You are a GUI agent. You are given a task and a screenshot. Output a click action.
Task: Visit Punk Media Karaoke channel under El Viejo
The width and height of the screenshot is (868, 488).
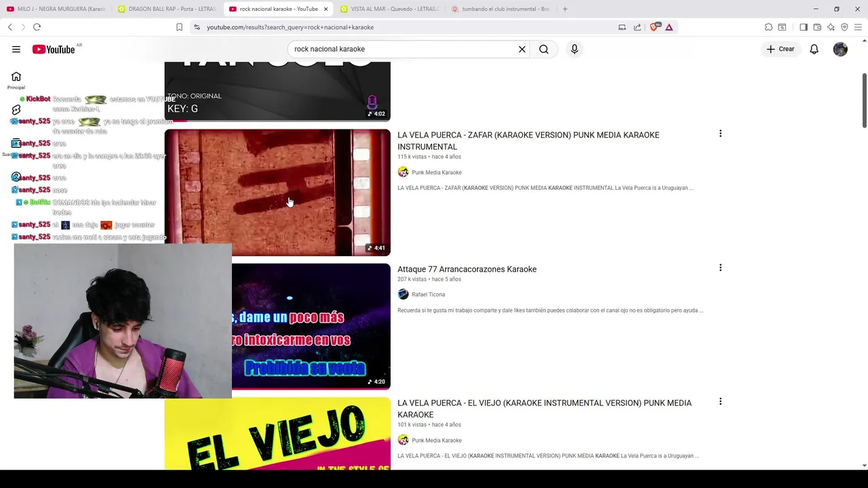click(436, 441)
